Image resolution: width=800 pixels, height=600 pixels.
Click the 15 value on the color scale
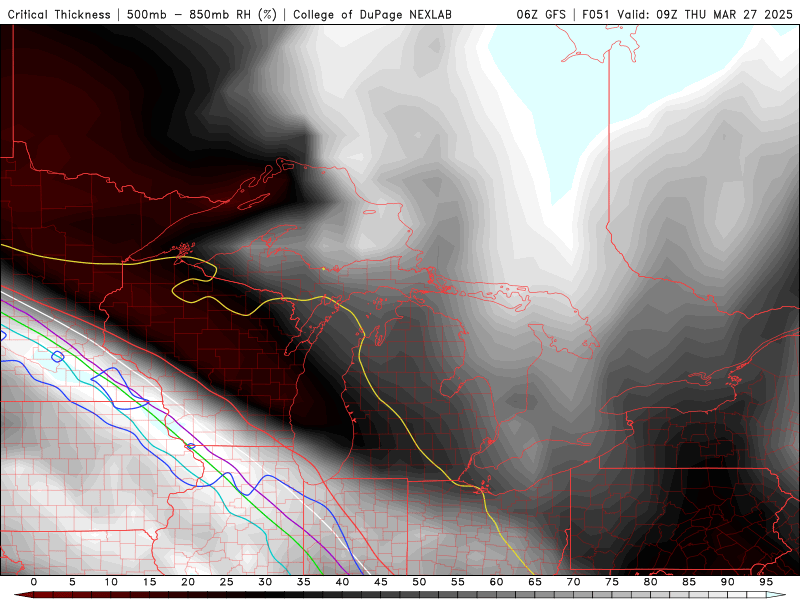pyautogui.click(x=149, y=582)
